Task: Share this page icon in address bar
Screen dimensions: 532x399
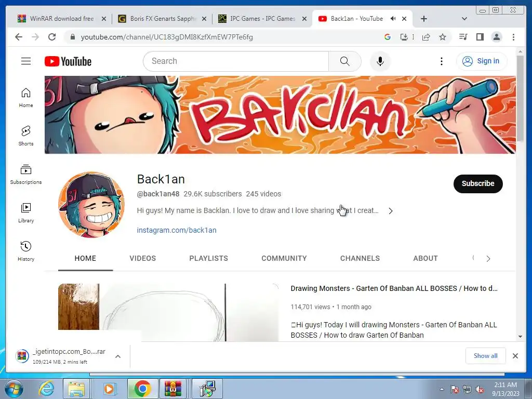Action: pos(426,37)
